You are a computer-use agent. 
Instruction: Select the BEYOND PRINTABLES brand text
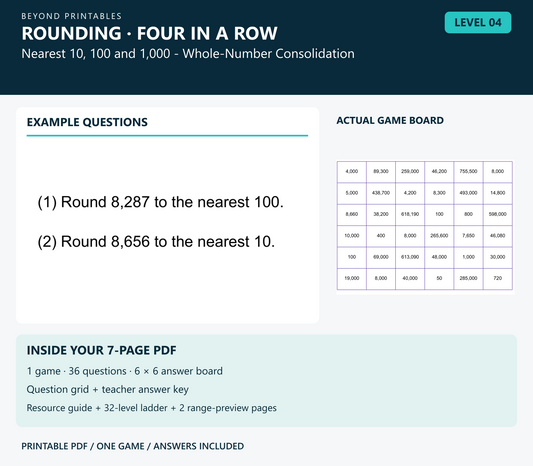71,16
